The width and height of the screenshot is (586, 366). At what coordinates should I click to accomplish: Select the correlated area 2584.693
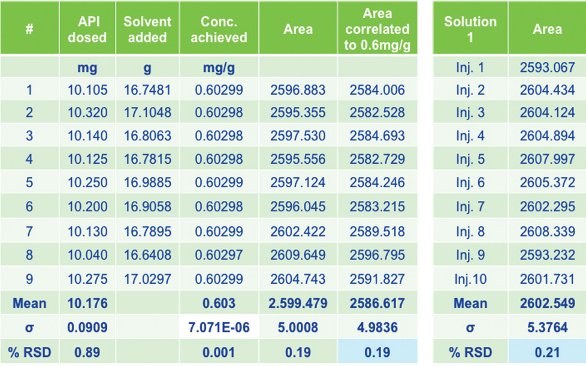377,136
